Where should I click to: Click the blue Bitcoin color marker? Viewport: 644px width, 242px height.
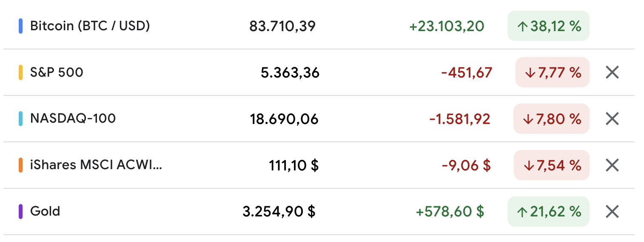pos(20,26)
